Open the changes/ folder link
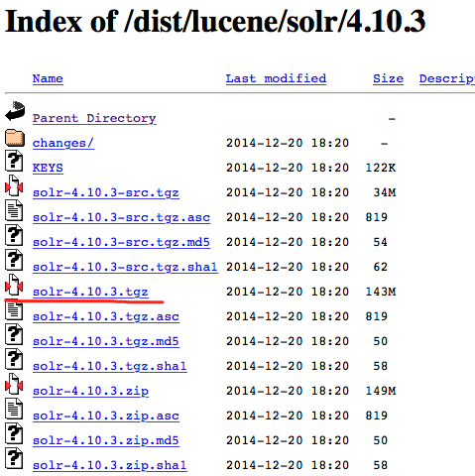This screenshot has width=475, height=476. 63,143
